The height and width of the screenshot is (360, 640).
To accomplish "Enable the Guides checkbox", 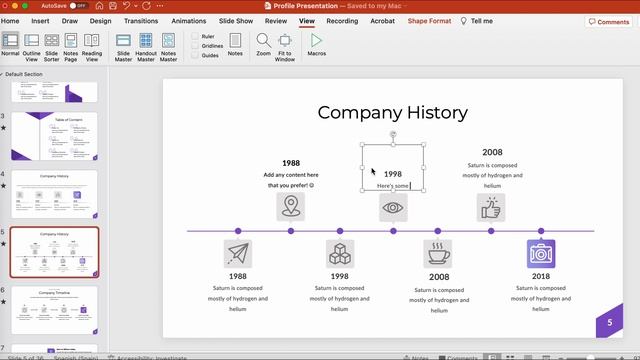I will click(195, 55).
